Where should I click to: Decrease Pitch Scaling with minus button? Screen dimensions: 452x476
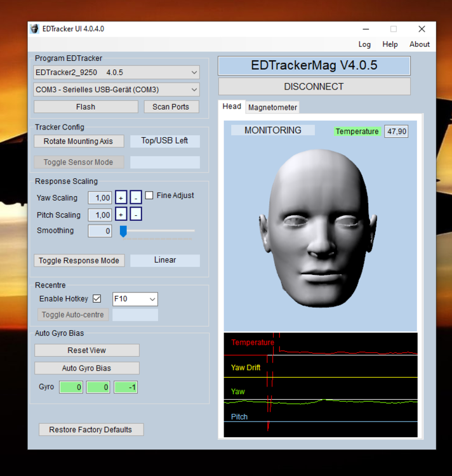(x=135, y=215)
